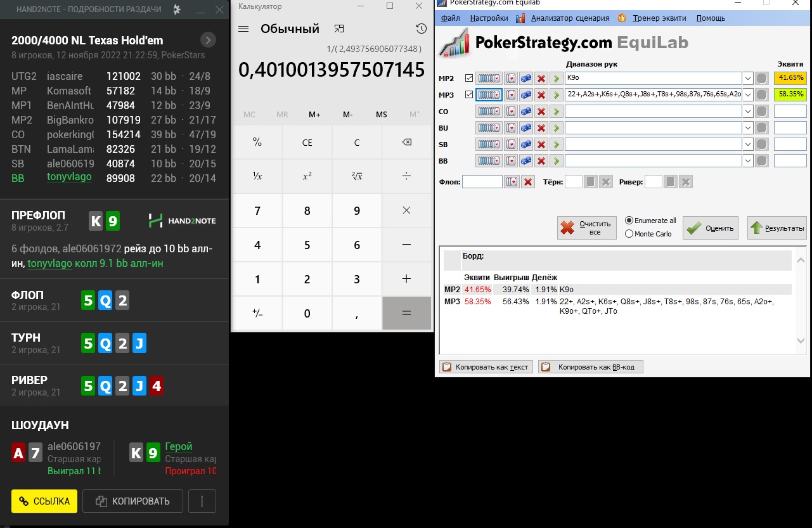Viewport: 812px width, 528px height.
Task: Click Копировать как текст button
Action: click(x=486, y=367)
